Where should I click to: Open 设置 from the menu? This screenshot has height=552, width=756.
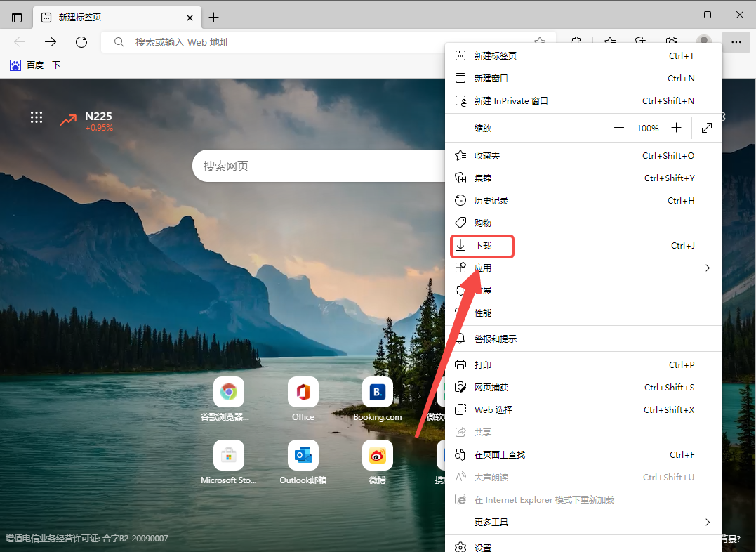pos(583,546)
